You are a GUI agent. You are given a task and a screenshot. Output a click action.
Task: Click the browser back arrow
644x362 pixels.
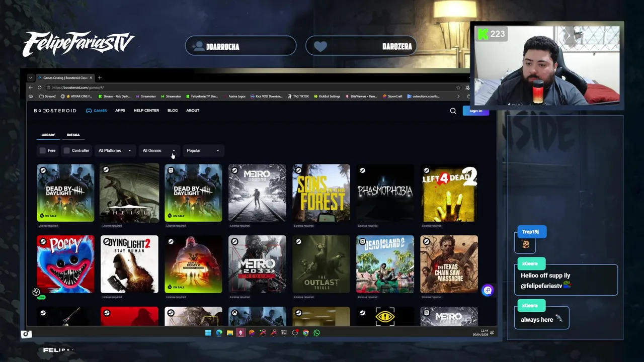click(x=31, y=87)
